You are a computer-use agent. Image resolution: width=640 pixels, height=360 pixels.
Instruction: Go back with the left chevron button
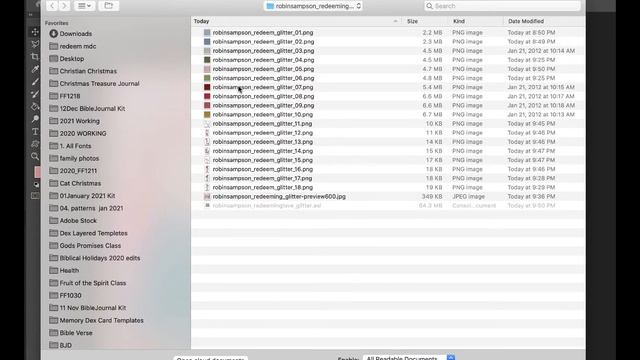click(52, 6)
